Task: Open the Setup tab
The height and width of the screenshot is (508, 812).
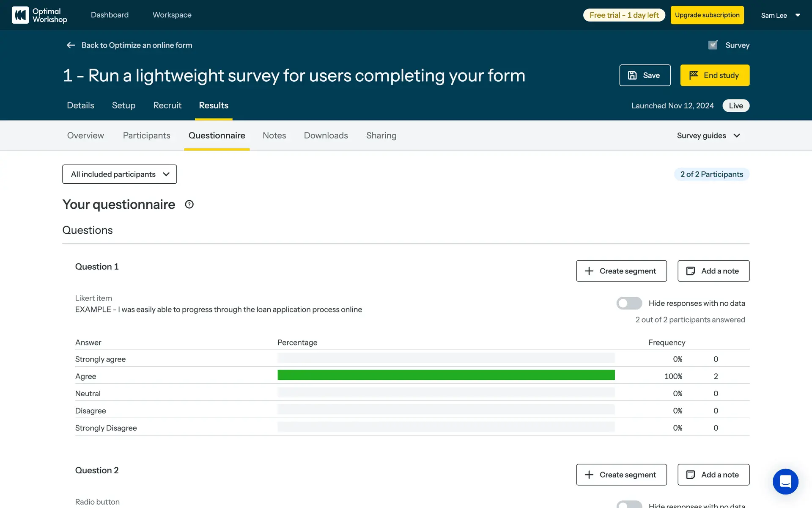Action: (x=123, y=105)
